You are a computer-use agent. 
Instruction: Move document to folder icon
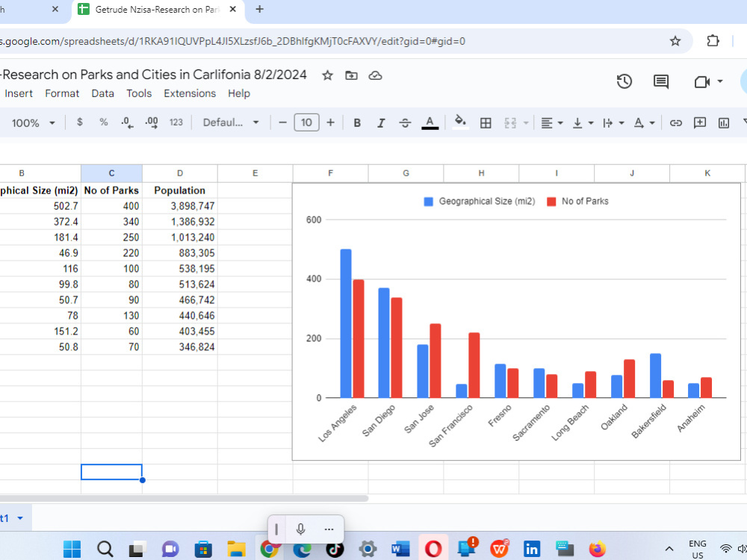(x=351, y=75)
